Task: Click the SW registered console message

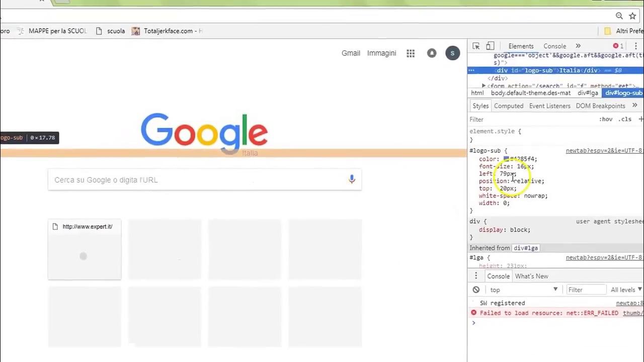Action: 502,303
